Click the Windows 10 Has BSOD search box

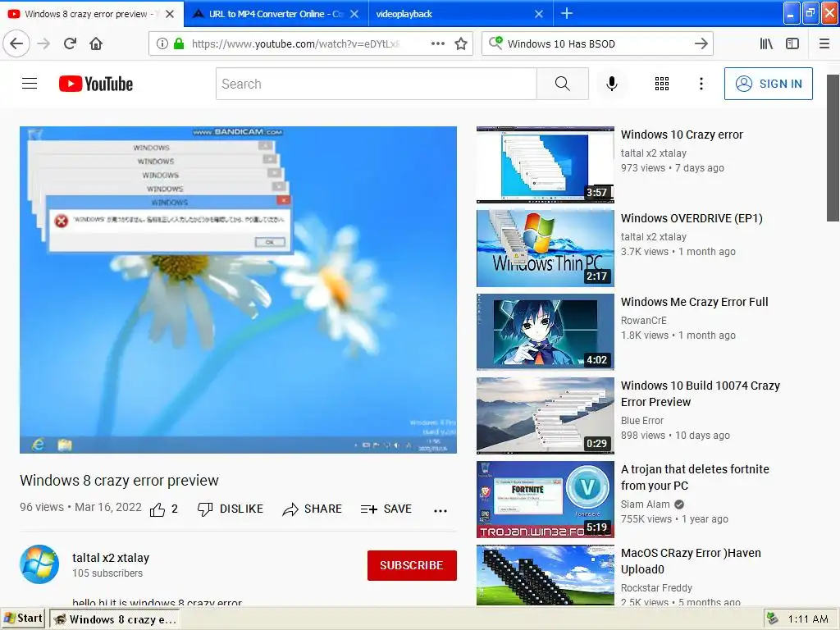tap(597, 44)
